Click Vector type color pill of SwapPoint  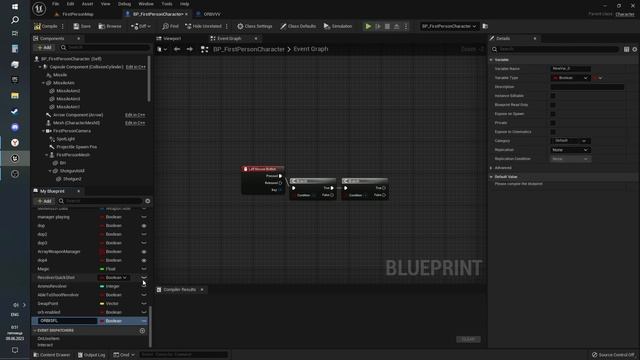102,304
